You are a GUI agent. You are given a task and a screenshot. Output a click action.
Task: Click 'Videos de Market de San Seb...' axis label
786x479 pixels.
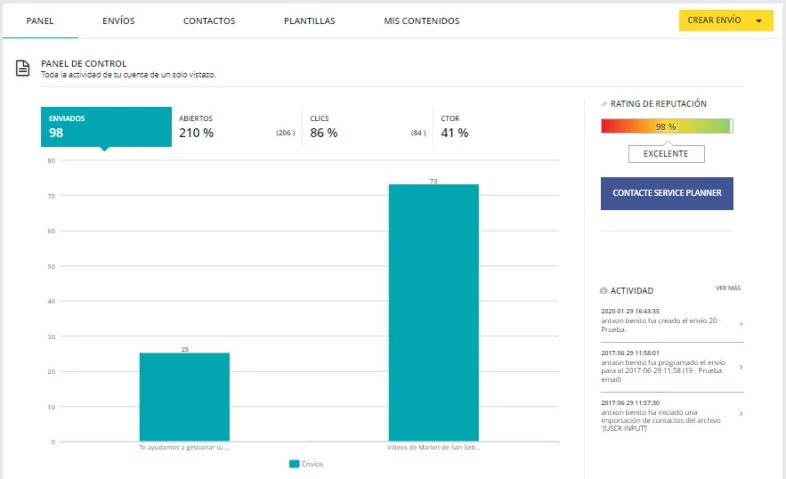pos(434,447)
